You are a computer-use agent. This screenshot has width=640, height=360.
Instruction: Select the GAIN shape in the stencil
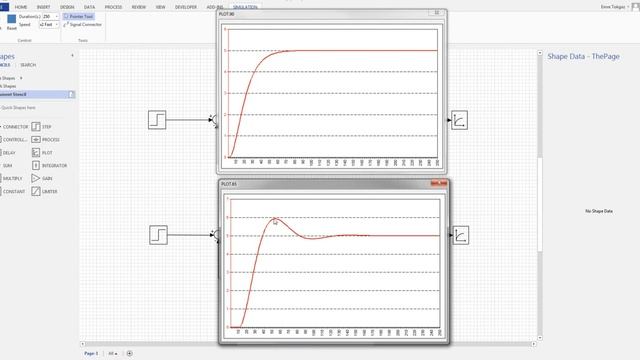[x=42, y=178]
